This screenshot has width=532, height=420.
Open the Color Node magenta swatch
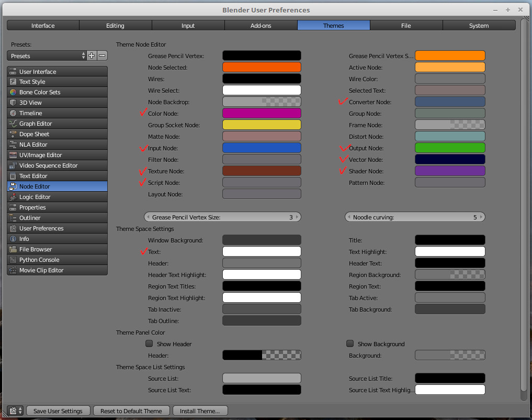coord(262,114)
